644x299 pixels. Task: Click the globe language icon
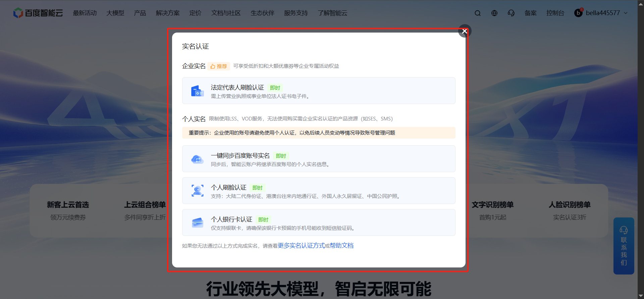coord(494,13)
